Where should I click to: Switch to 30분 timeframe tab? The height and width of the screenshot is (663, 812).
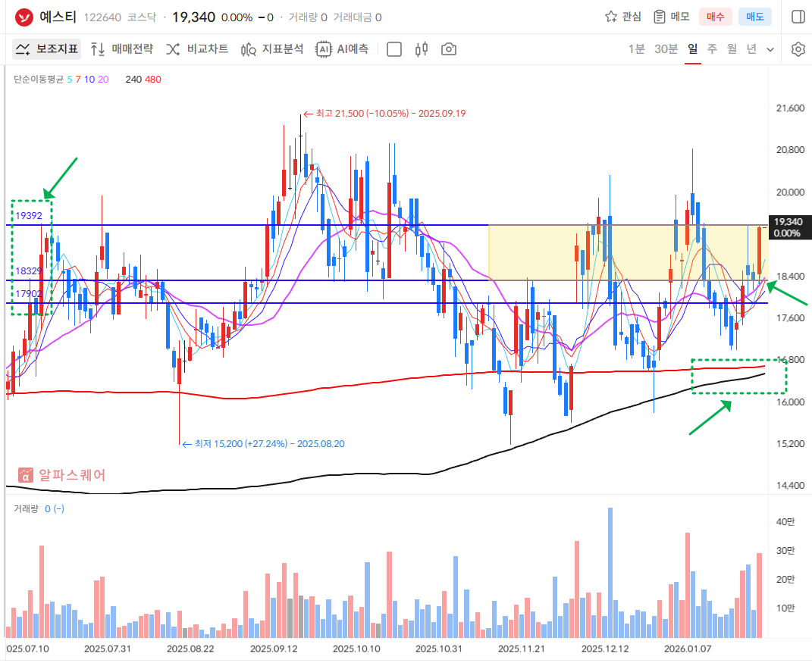pos(666,49)
